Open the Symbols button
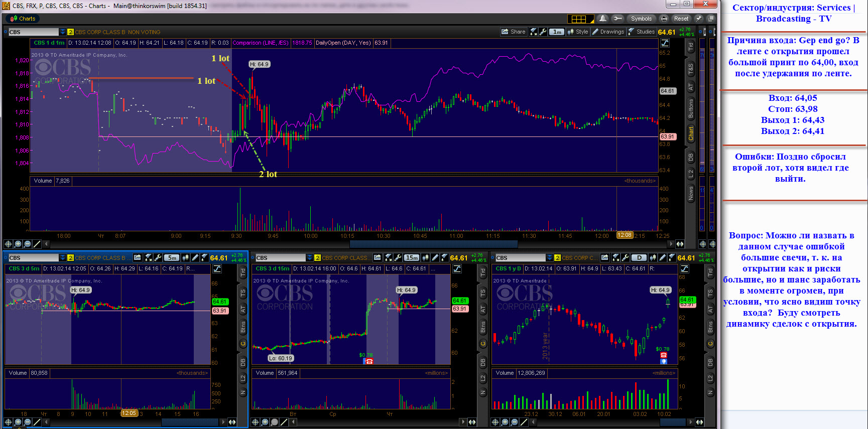Viewport: 868px width, 429px height. point(641,19)
